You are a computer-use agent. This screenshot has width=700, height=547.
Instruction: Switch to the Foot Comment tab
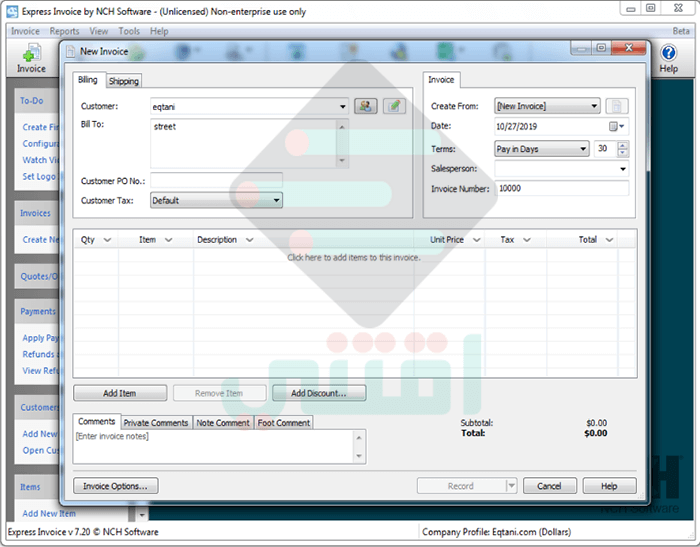(283, 423)
